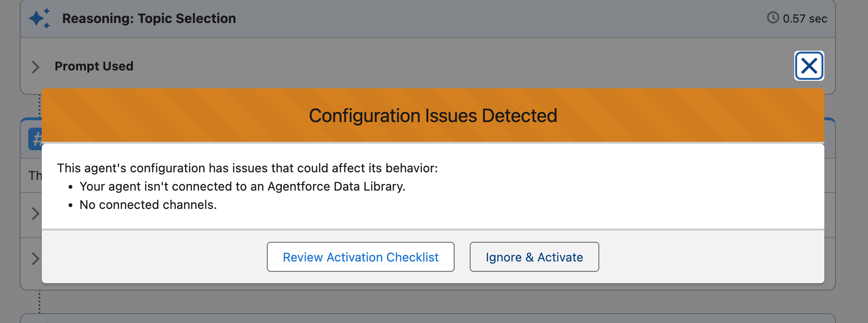The image size is (868, 323).
Task: Expand the upper collapsed row chevron behind the dialog
Action: coord(35,214)
